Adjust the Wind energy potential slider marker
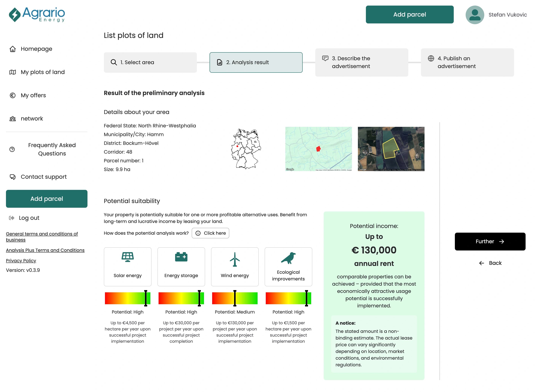Image resolution: width=536 pixels, height=392 pixels. pyautogui.click(x=235, y=298)
